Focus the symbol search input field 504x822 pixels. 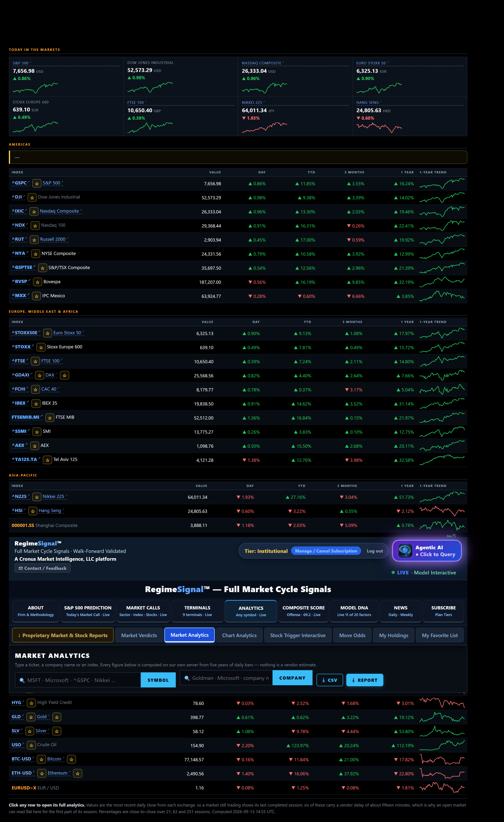click(78, 680)
